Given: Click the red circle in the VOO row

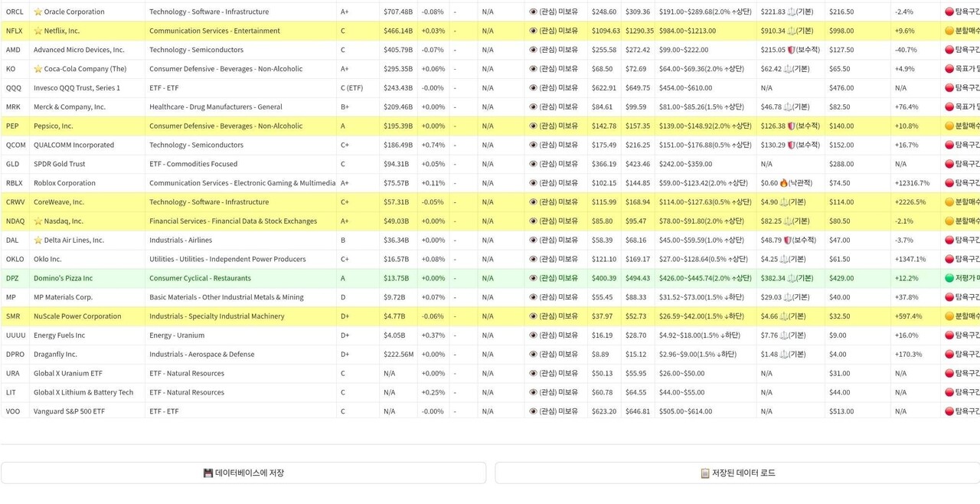Looking at the screenshot, I should pyautogui.click(x=949, y=411).
